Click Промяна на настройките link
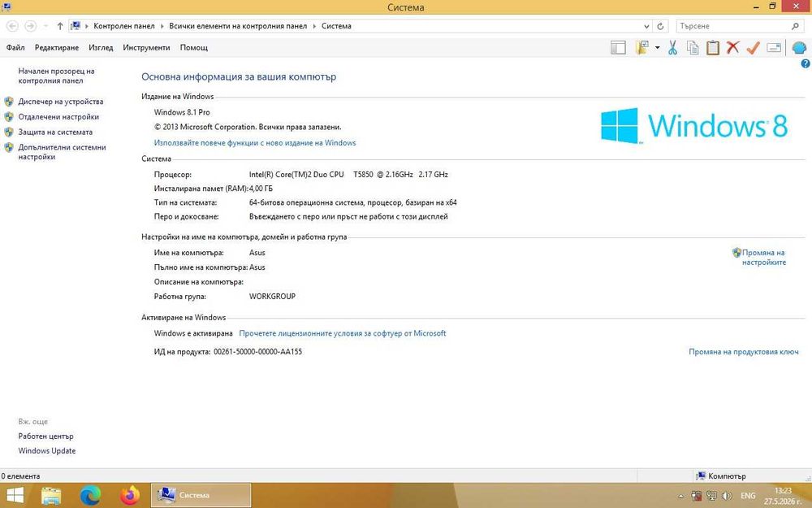The height and width of the screenshot is (508, 812). click(x=764, y=257)
